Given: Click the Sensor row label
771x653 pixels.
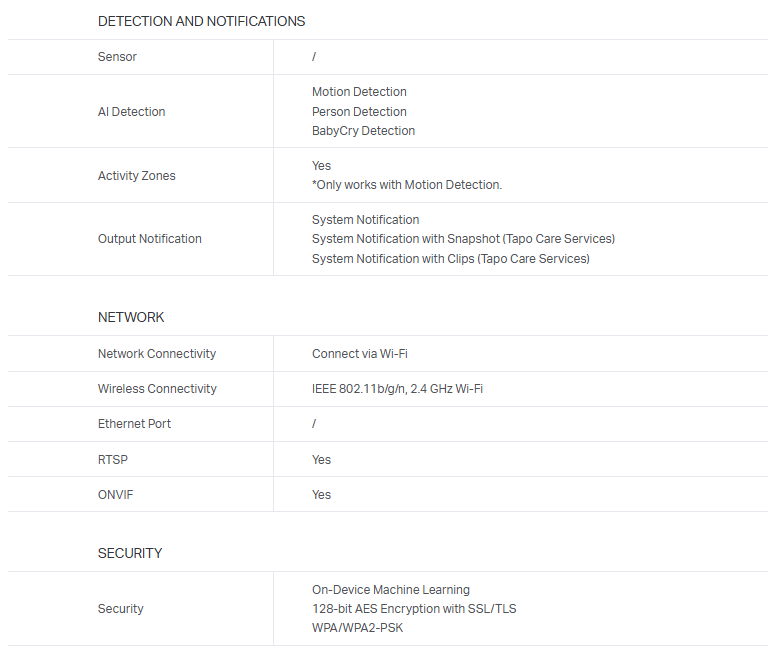Looking at the screenshot, I should pyautogui.click(x=117, y=57).
